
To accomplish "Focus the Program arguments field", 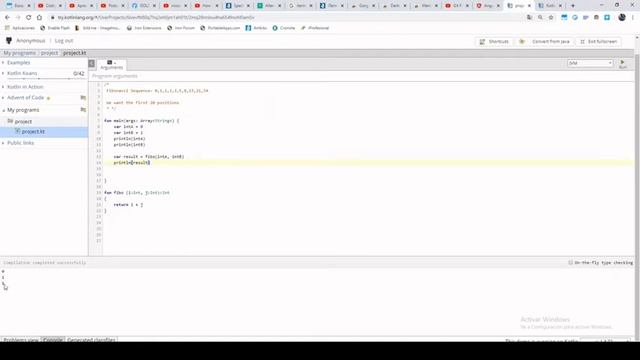I will (361, 76).
